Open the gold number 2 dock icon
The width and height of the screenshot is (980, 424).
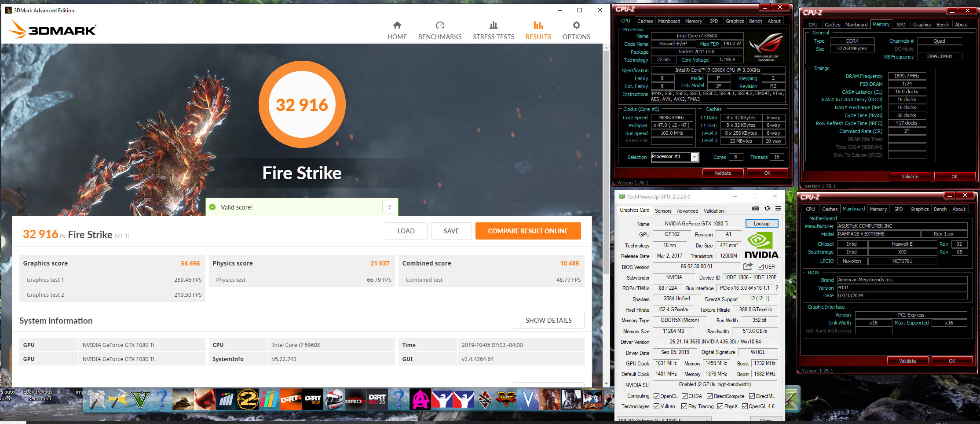(248, 399)
